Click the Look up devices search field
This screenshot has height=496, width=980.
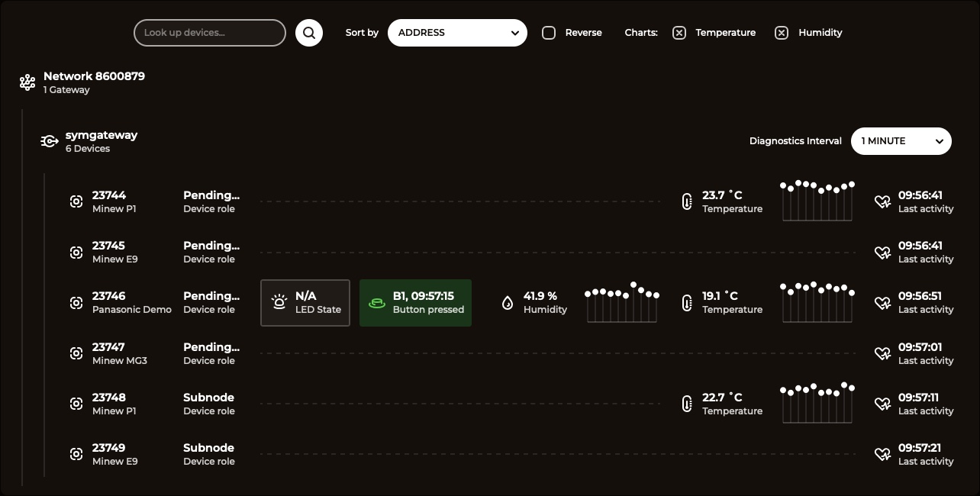pyautogui.click(x=210, y=33)
